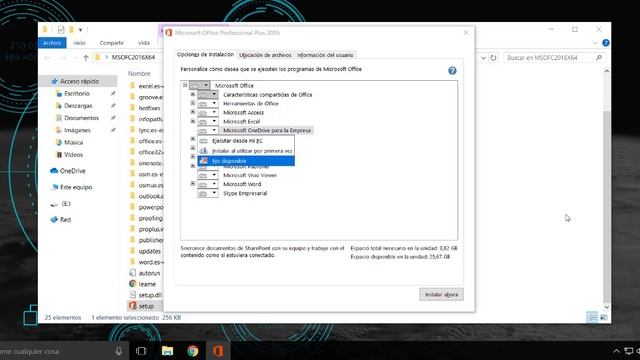This screenshot has width=640, height=360.
Task: Collapse the Microsoft Office root node
Action: tap(185, 85)
